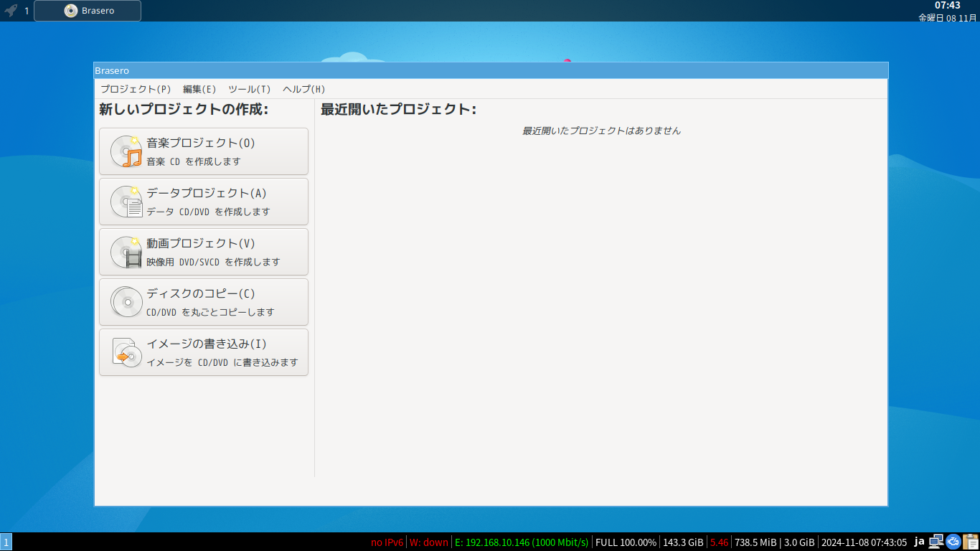The image size is (980, 551).
Task: Click the '143.3 GiB' disk status
Action: pyautogui.click(x=683, y=542)
